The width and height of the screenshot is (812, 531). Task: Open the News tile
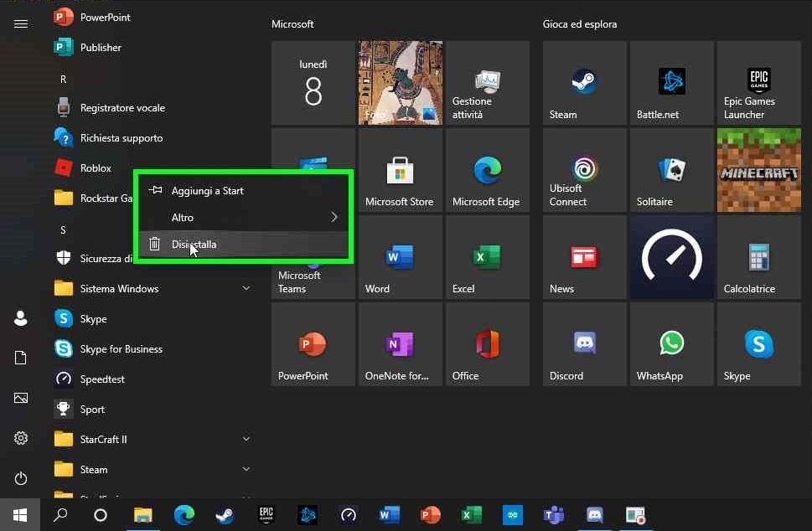[x=585, y=257]
